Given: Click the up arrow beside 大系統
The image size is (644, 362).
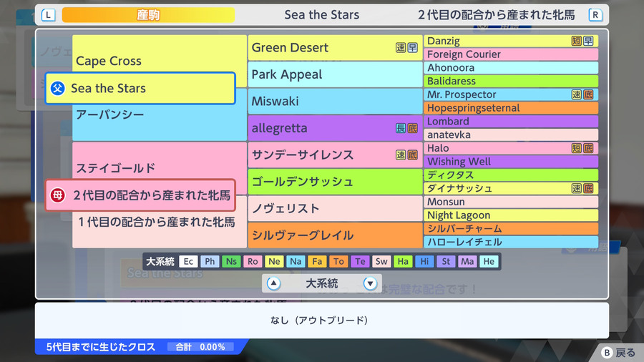Looking at the screenshot, I should coord(273,283).
